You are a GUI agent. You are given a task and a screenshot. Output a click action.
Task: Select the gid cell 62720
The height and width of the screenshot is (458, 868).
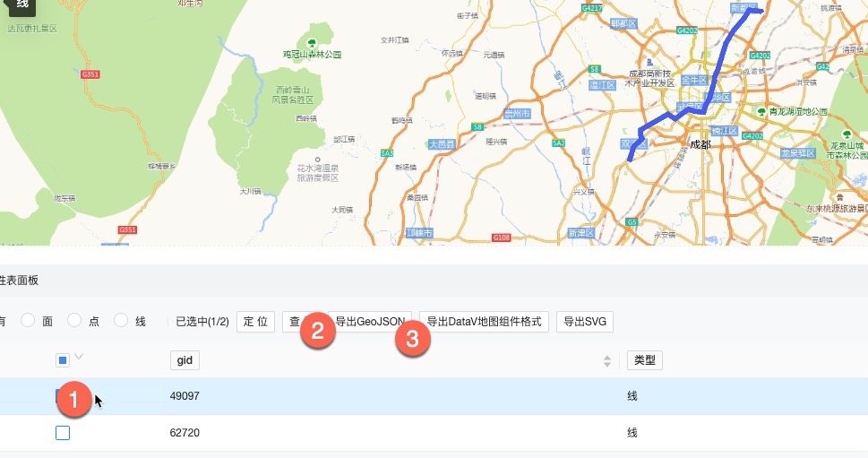pyautogui.click(x=185, y=433)
